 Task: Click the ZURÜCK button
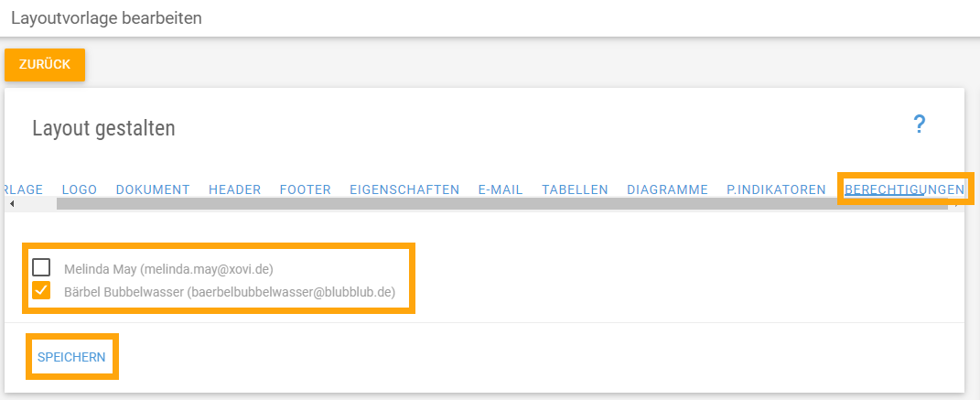point(44,64)
